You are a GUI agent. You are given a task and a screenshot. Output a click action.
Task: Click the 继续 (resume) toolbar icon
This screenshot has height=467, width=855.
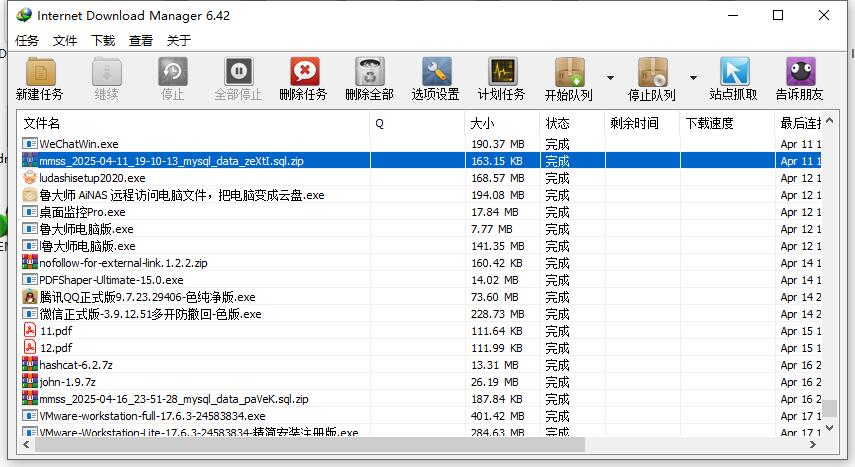[106, 72]
